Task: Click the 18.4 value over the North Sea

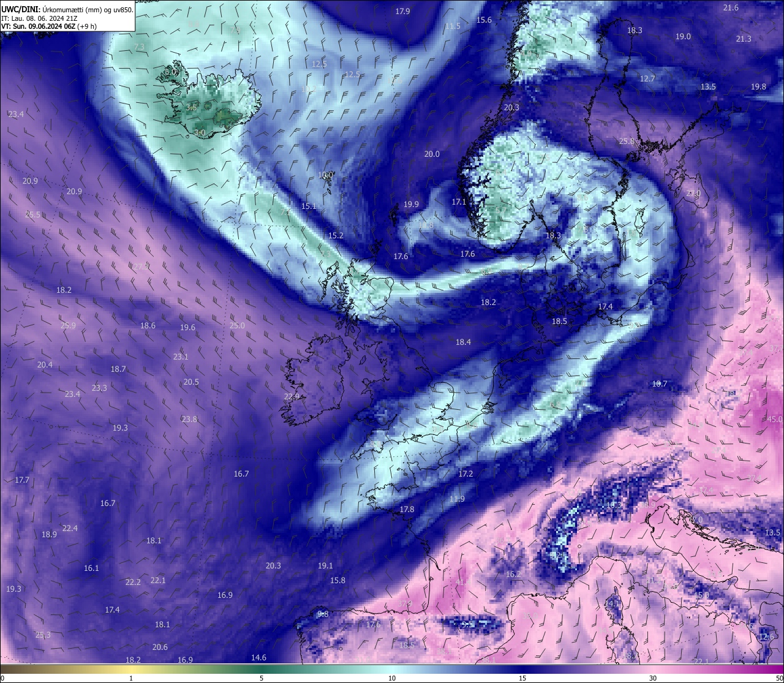Action: pos(463,342)
